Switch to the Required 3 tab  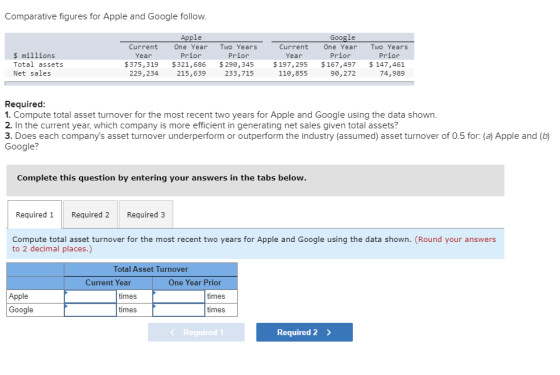pos(146,214)
